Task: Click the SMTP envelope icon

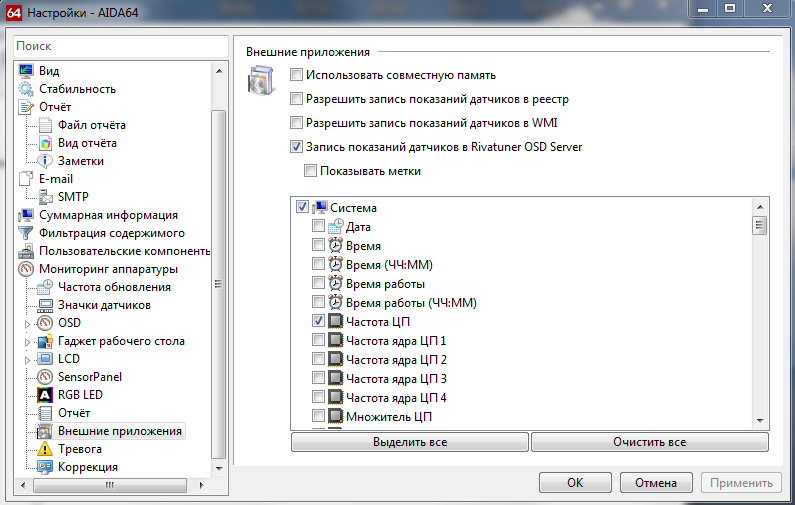Action: [45, 197]
